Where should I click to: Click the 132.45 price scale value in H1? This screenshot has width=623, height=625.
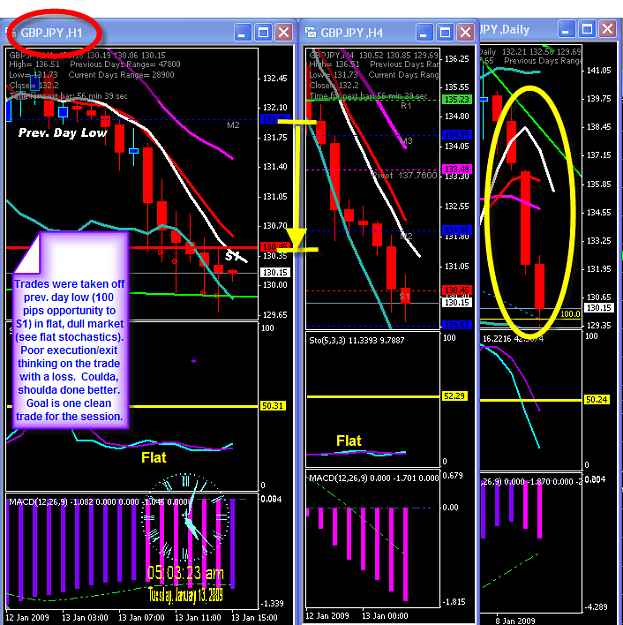click(x=275, y=78)
